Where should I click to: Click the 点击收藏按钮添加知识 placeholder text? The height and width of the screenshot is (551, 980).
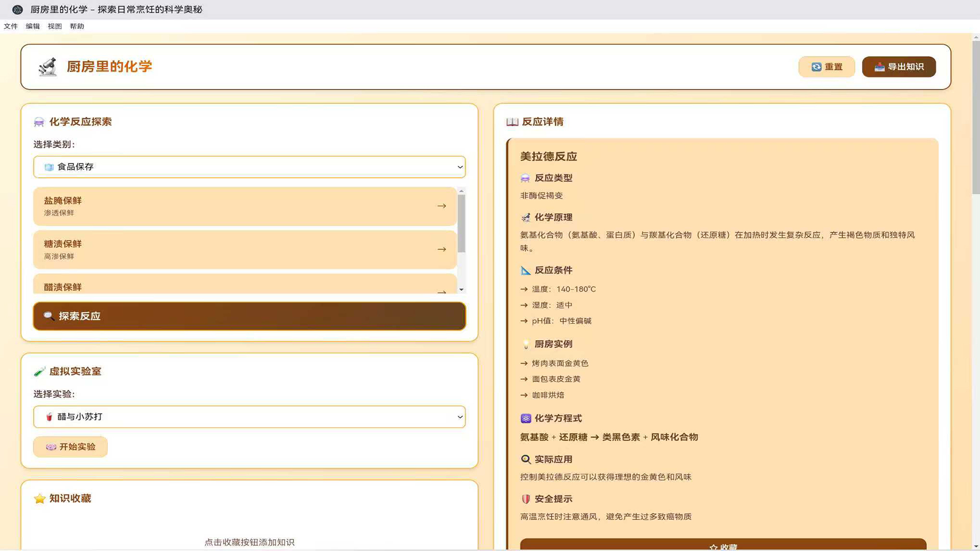pos(249,542)
